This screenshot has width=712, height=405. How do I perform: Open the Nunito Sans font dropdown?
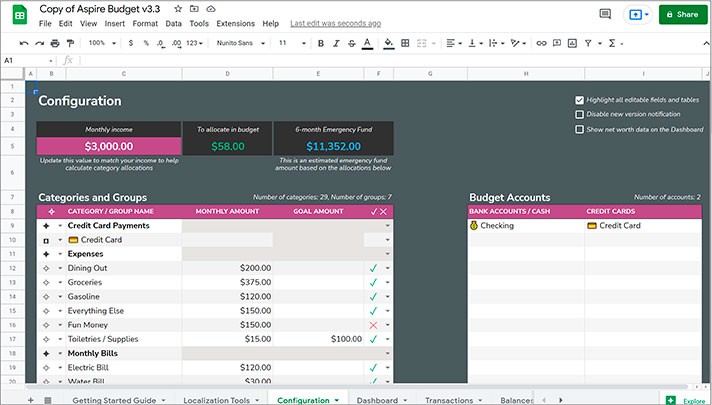click(241, 43)
